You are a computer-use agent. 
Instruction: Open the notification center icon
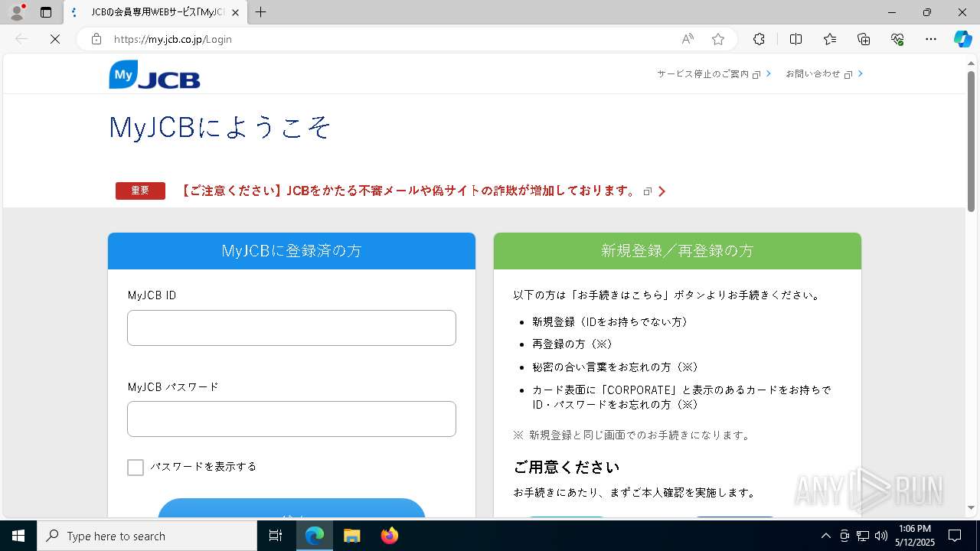coord(955,536)
